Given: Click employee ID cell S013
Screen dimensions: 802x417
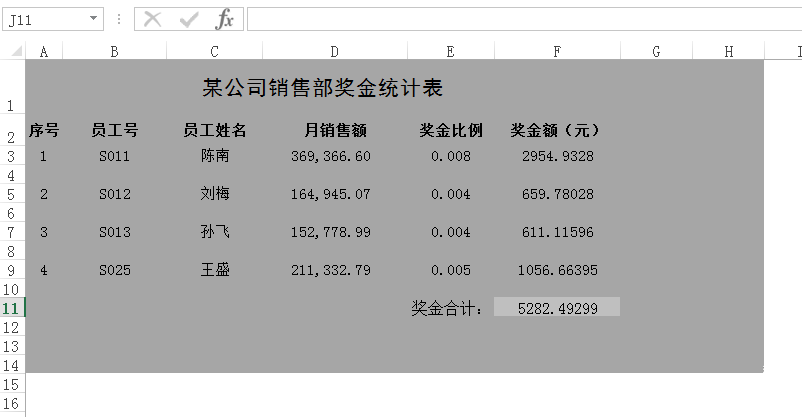Looking at the screenshot, I should click(x=115, y=232).
